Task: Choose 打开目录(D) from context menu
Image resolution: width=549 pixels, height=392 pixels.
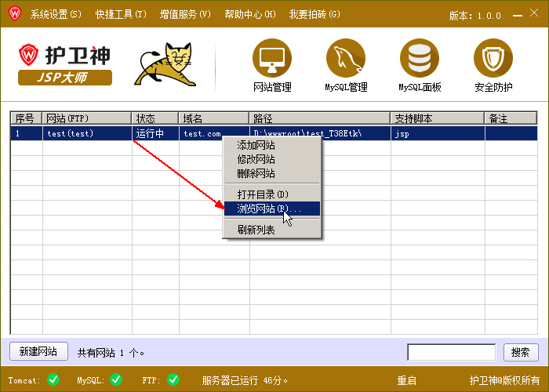Action: pos(271,194)
